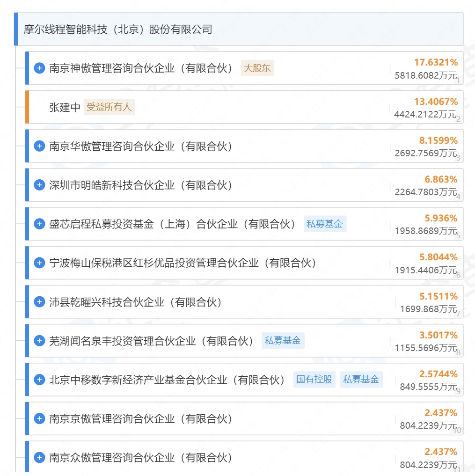Click the 大股东 tag
The width and height of the screenshot is (475, 476).
click(x=257, y=68)
